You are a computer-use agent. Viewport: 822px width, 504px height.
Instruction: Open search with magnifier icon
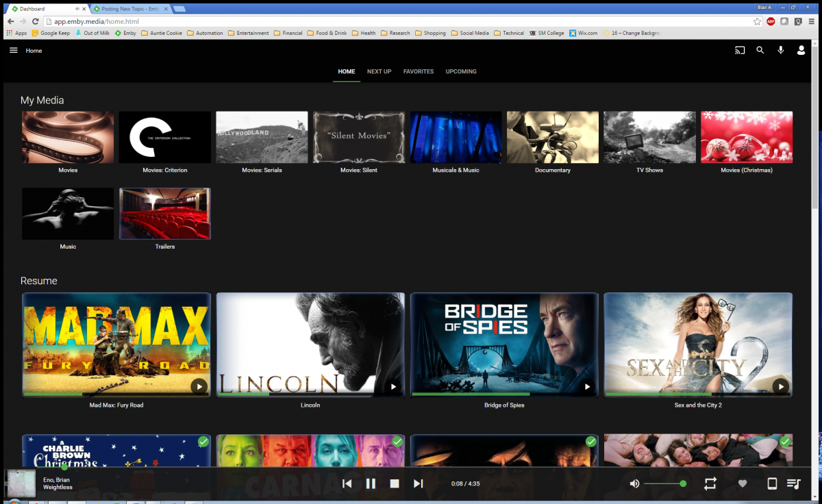click(x=760, y=50)
